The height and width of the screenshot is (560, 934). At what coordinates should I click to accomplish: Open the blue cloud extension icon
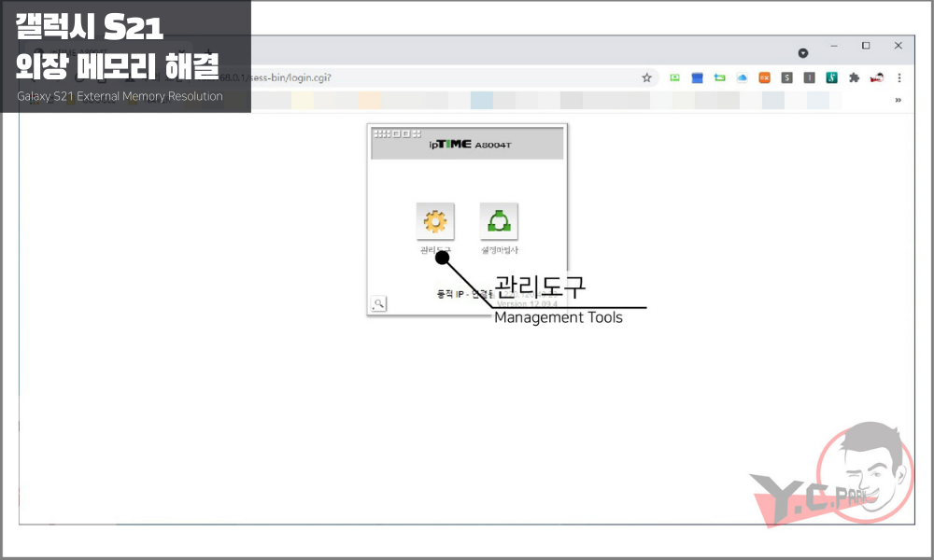743,78
